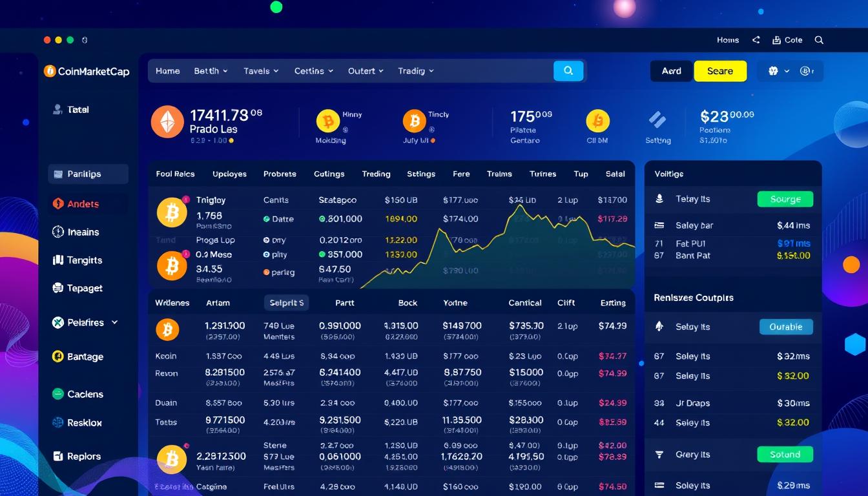
Task: Click the Bantage sidebar icon
Action: 57,356
